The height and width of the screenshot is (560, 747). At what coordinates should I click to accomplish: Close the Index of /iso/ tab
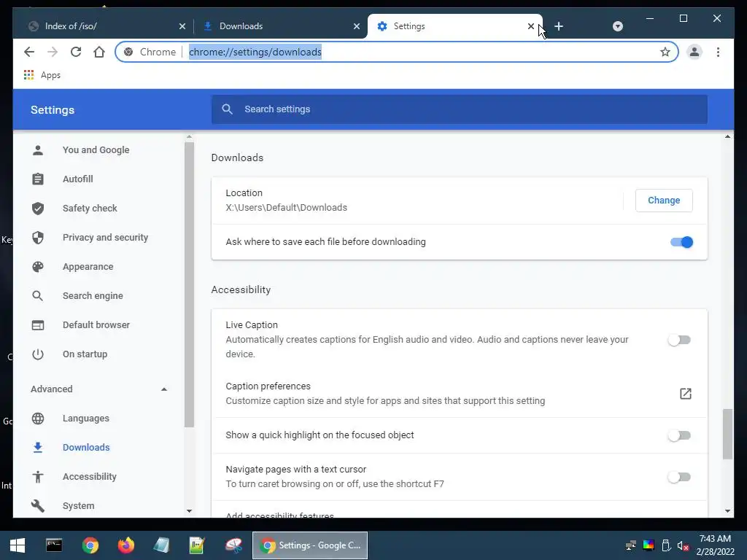click(x=182, y=26)
